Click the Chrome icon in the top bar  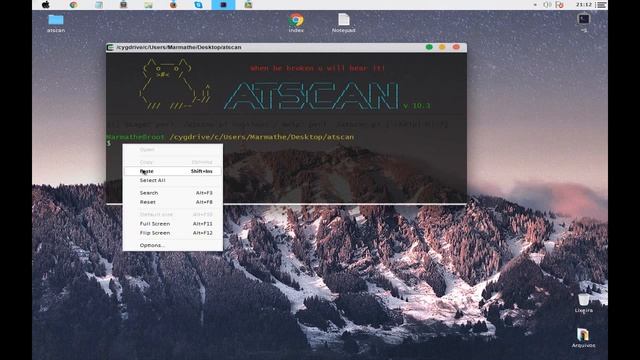pos(73,5)
